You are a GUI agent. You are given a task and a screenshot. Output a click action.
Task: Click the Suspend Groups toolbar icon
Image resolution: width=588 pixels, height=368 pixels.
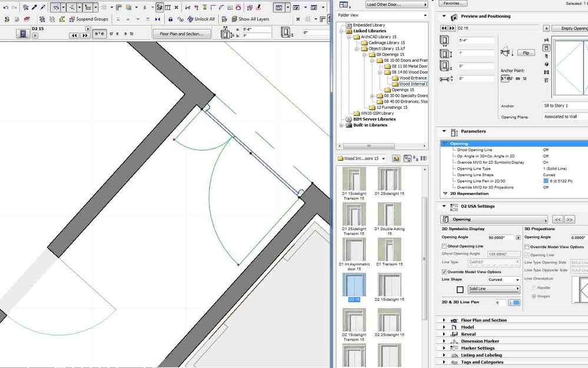71,19
